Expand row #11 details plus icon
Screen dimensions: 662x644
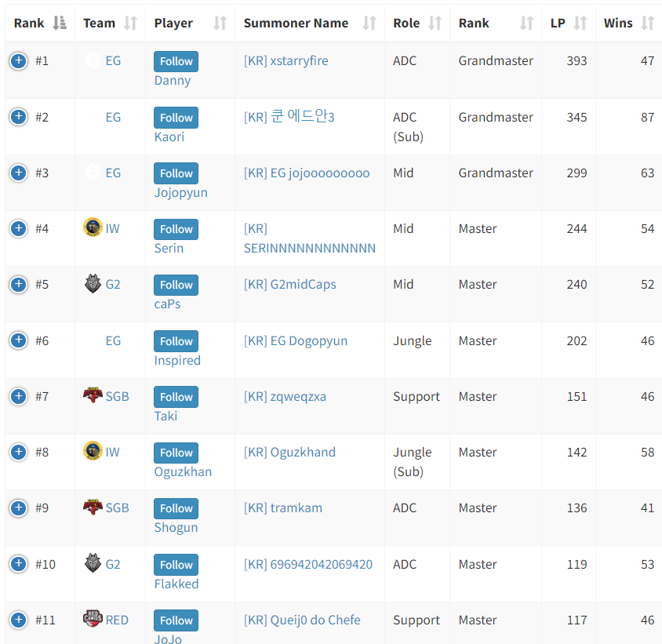[x=19, y=620]
